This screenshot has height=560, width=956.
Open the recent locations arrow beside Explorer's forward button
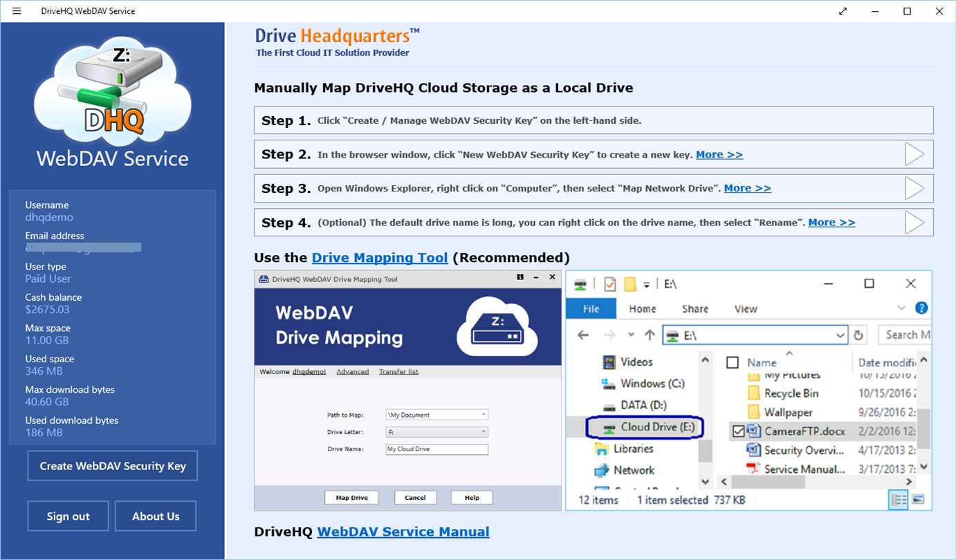(631, 335)
